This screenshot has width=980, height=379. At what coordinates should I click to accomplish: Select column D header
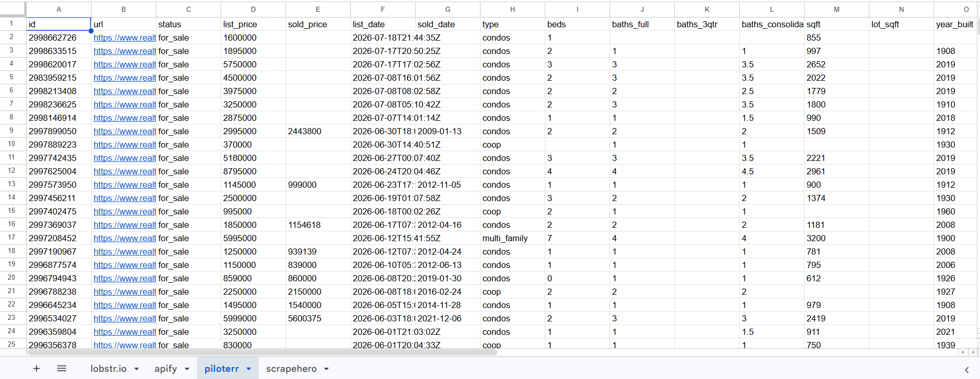[x=253, y=9]
